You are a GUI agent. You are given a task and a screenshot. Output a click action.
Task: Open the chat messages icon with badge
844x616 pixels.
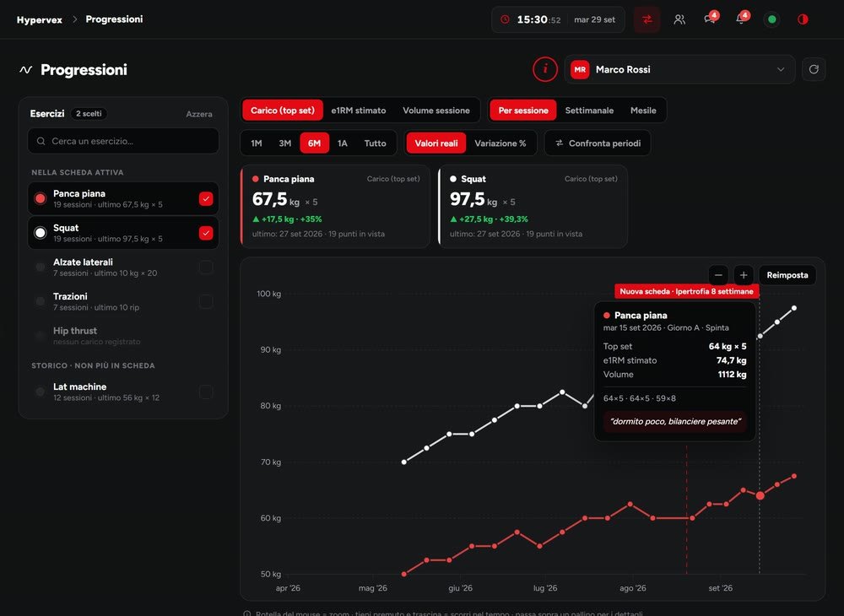point(710,19)
